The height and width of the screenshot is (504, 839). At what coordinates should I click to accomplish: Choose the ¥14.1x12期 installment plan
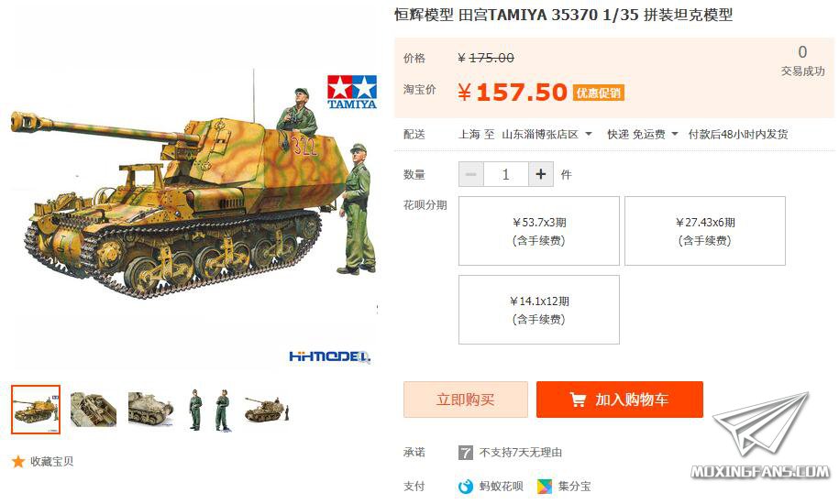(539, 310)
